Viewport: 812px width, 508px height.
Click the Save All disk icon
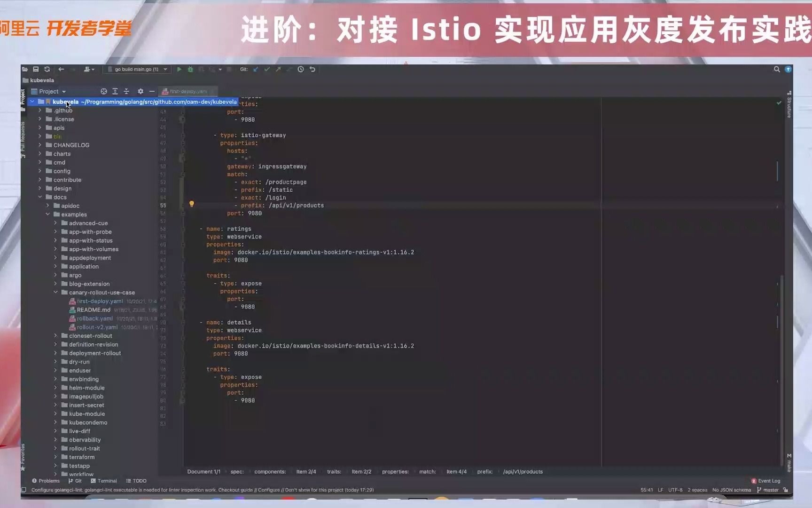[36, 69]
